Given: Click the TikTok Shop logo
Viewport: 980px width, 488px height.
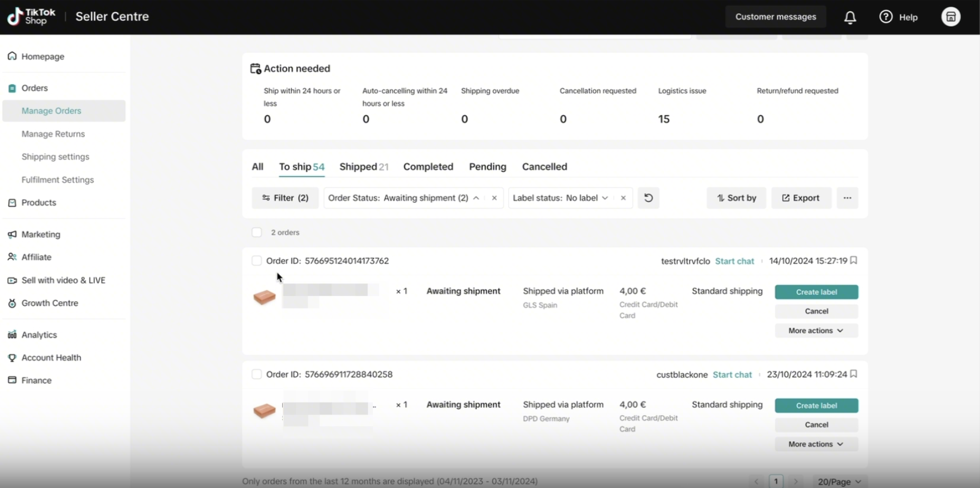Looking at the screenshot, I should click(31, 17).
